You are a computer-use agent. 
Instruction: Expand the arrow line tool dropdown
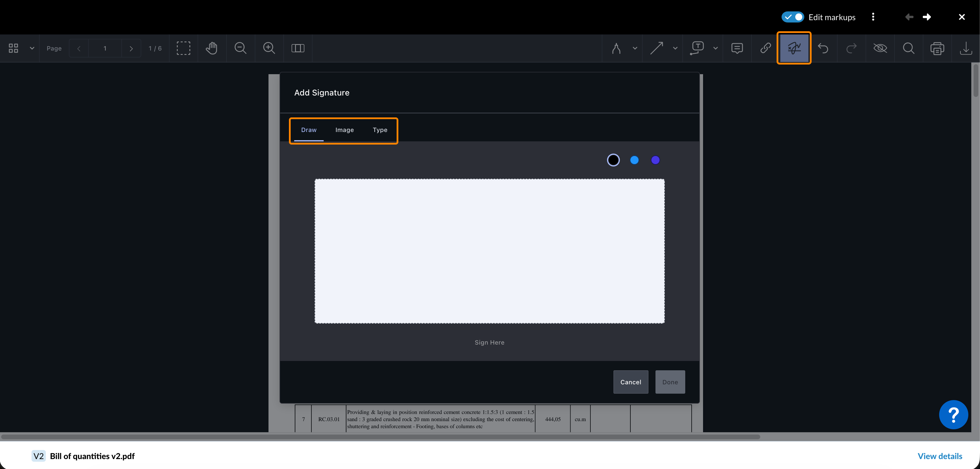tap(675, 48)
